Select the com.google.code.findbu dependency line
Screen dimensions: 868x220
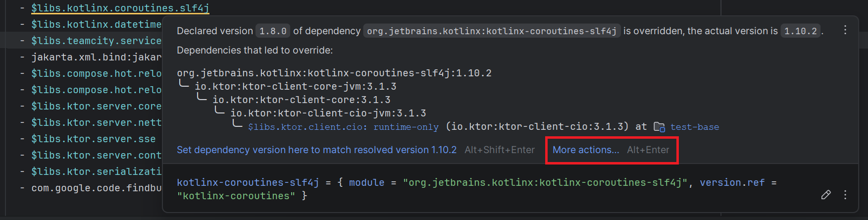[96, 188]
